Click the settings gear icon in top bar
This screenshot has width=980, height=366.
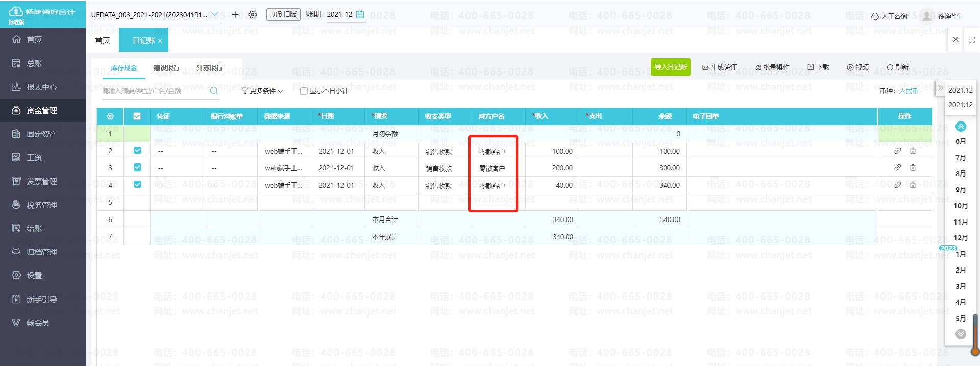(x=253, y=15)
